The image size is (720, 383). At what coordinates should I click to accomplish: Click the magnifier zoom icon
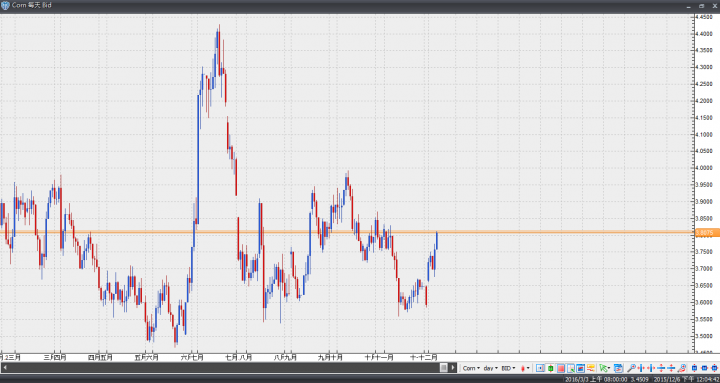(x=631, y=368)
